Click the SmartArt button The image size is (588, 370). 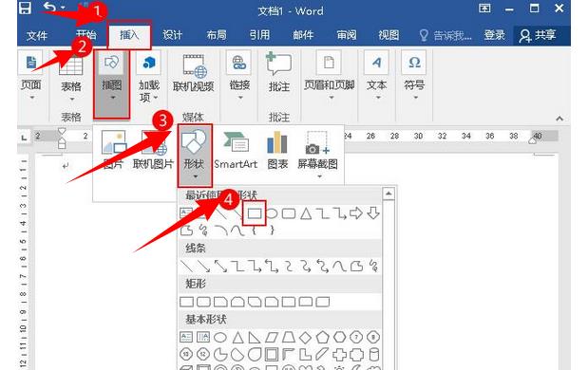(236, 150)
